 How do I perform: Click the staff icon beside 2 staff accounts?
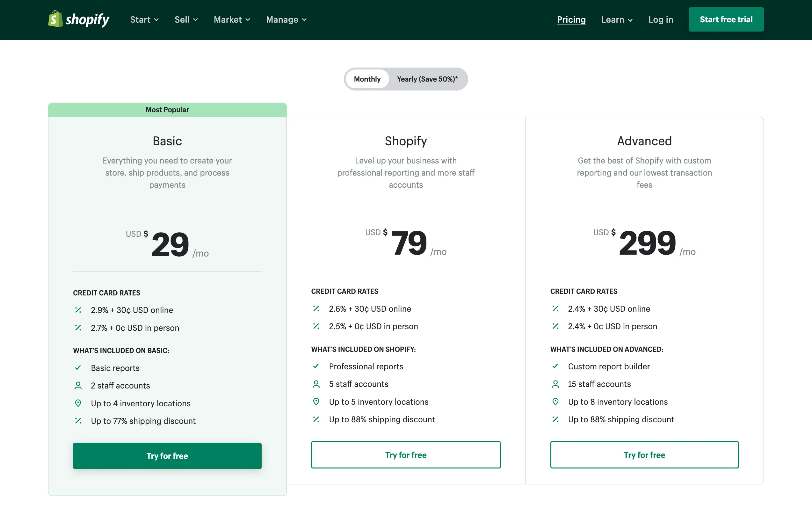(78, 386)
